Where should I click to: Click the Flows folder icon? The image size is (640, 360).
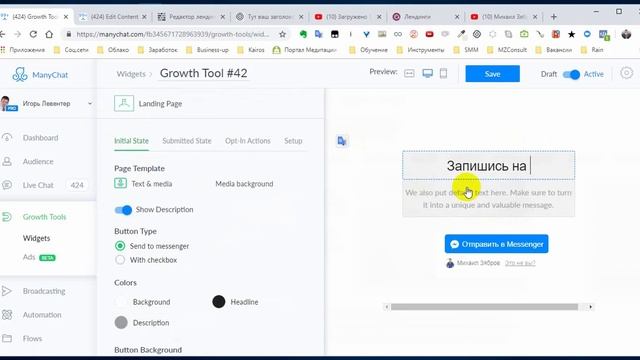(7, 338)
